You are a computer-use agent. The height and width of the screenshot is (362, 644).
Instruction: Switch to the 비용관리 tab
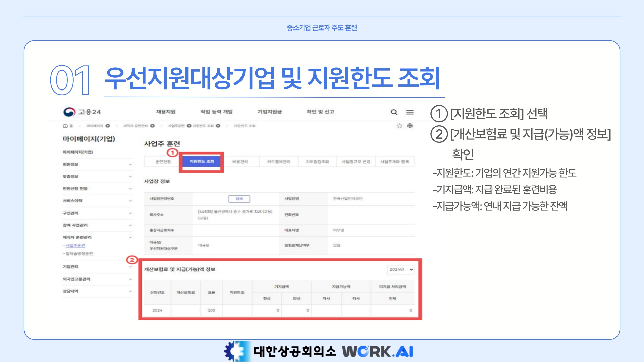pos(240,162)
